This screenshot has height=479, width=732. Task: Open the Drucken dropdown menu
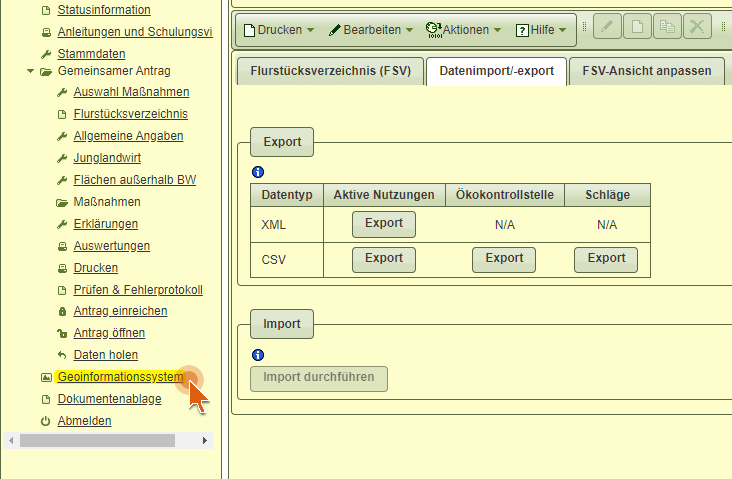[279, 30]
